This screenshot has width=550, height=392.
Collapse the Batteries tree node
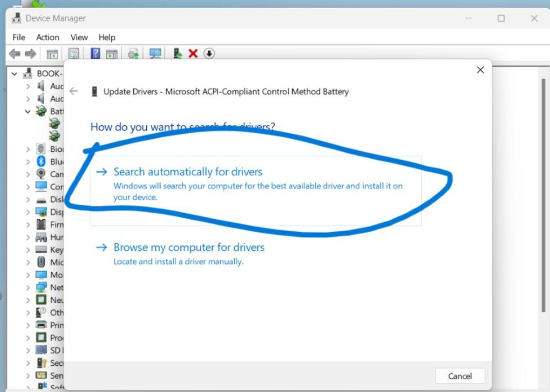pyautogui.click(x=28, y=112)
